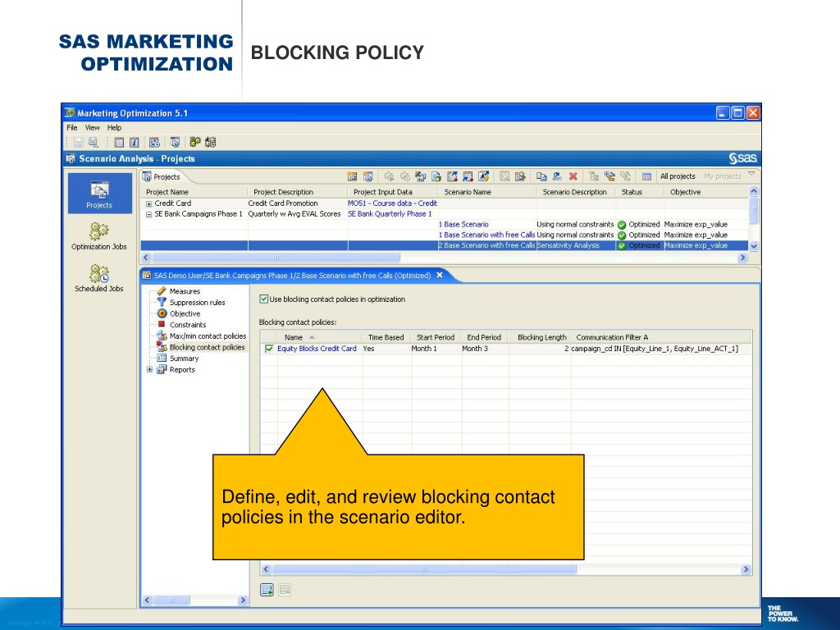The image size is (840, 630).
Task: Click projects table vertical scrollbar down arrow
Action: (754, 246)
